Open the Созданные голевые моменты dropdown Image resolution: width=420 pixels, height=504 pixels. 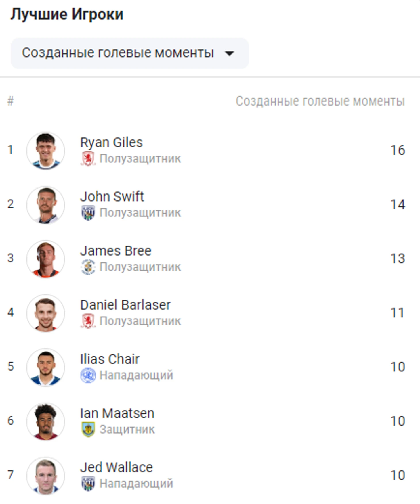(129, 53)
